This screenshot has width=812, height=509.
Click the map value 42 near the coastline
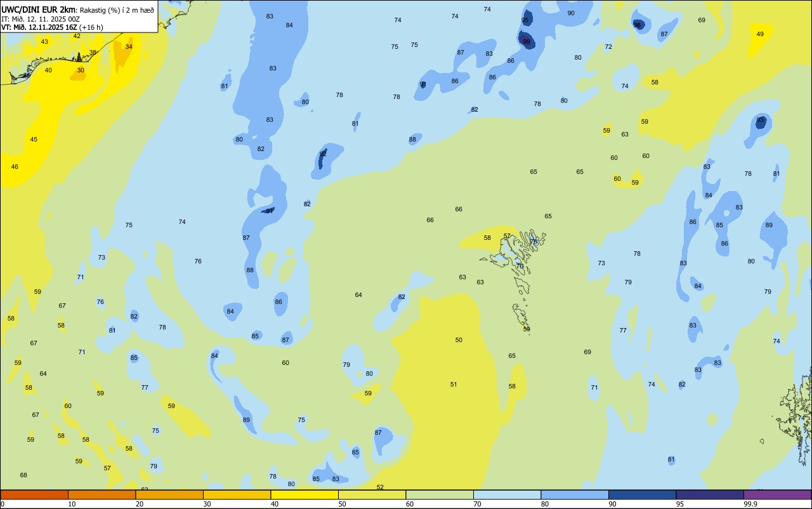(x=77, y=36)
